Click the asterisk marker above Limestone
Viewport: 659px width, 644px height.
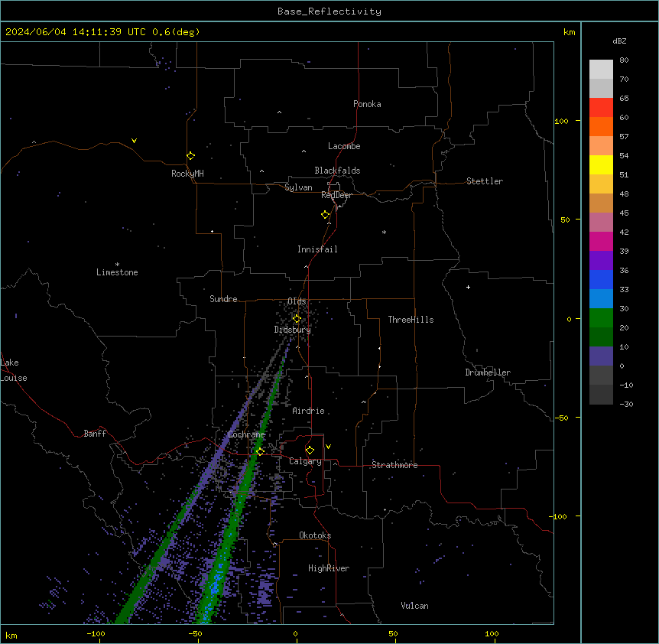pyautogui.click(x=117, y=265)
